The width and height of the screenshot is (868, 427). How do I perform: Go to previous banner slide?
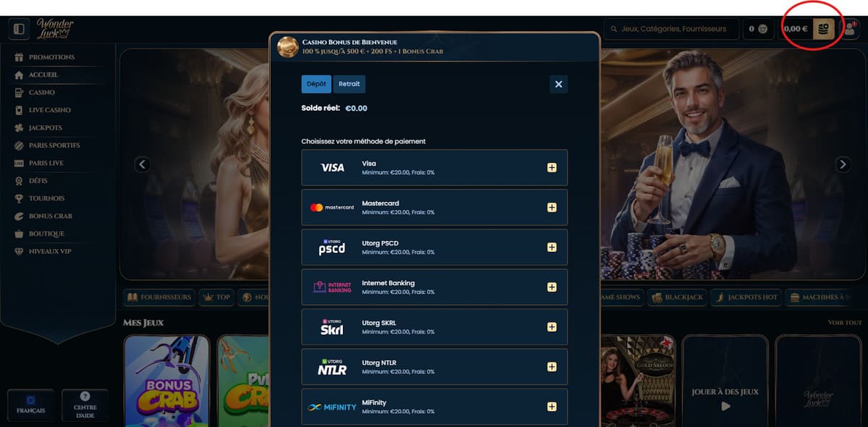click(x=142, y=164)
